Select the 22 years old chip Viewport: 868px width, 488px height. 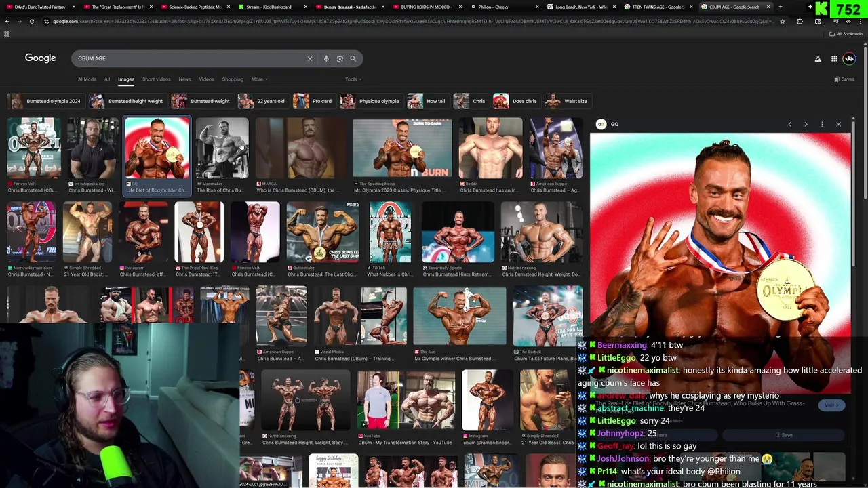tap(262, 101)
